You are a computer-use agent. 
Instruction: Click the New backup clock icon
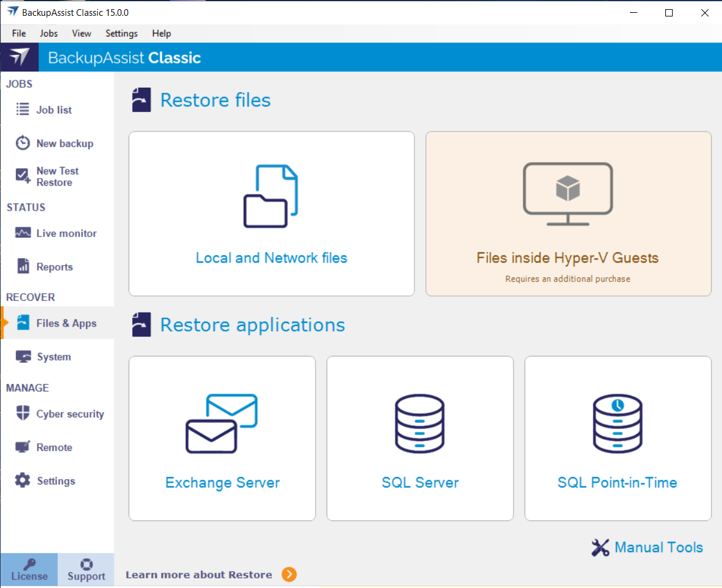point(23,143)
